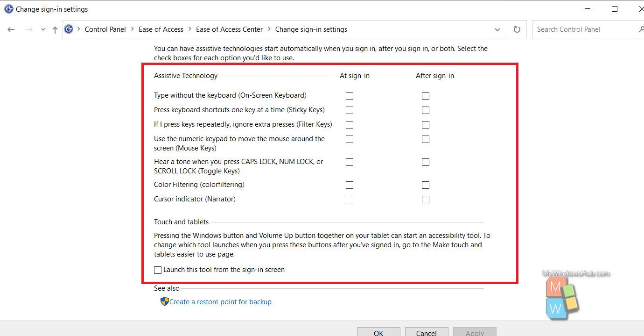This screenshot has width=644, height=336.
Task: Click the Control Panel icon in address bar
Action: (x=69, y=29)
